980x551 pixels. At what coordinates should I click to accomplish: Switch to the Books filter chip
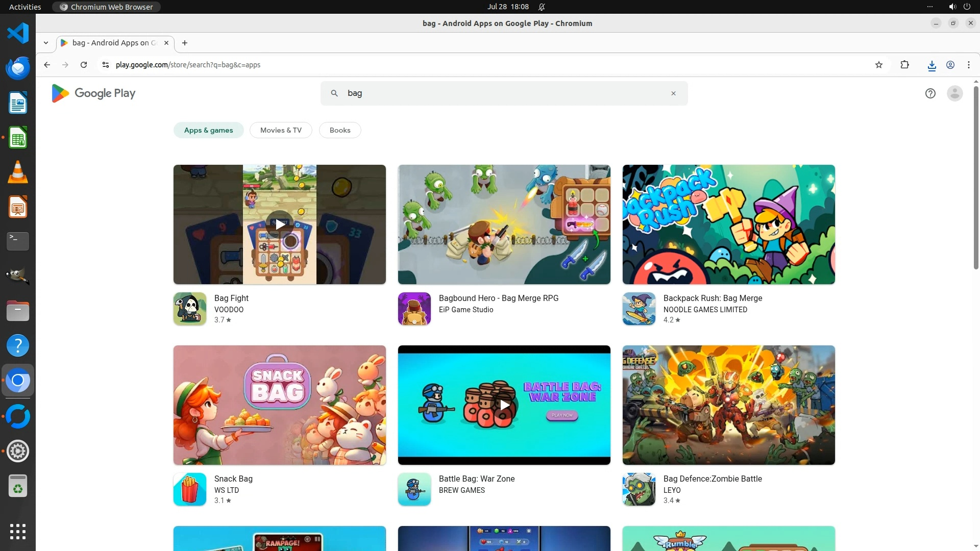point(340,130)
